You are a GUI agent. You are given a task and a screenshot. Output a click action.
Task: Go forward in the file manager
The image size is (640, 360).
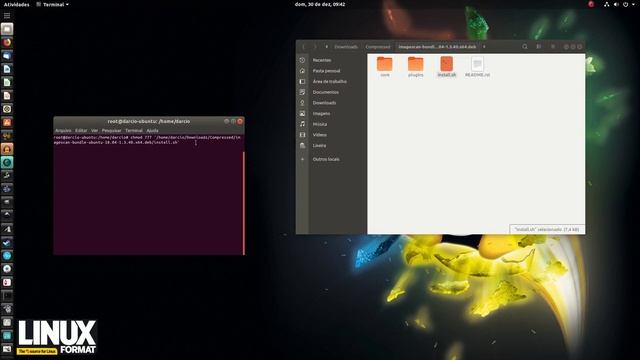[x=315, y=47]
